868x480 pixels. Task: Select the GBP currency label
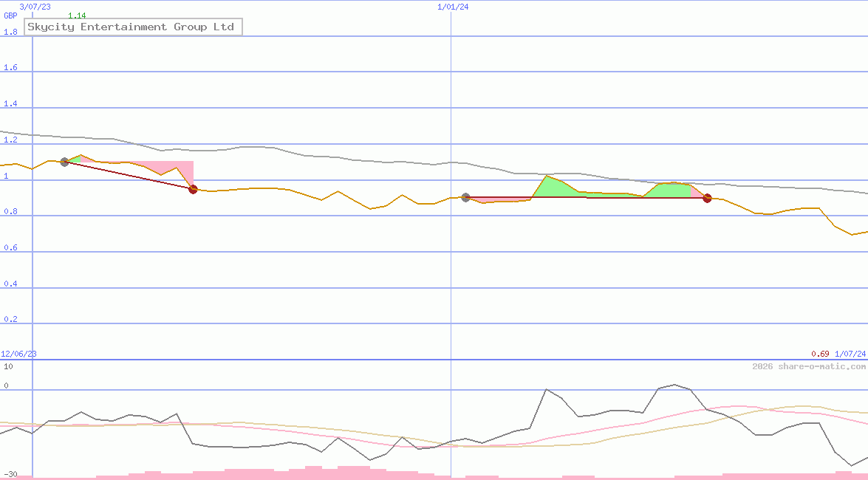click(10, 16)
